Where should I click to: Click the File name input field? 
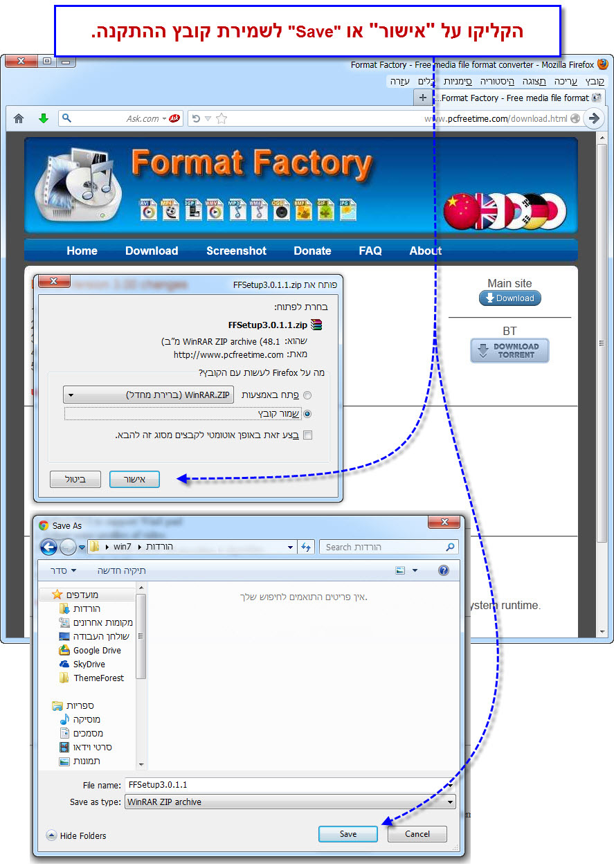tap(290, 785)
